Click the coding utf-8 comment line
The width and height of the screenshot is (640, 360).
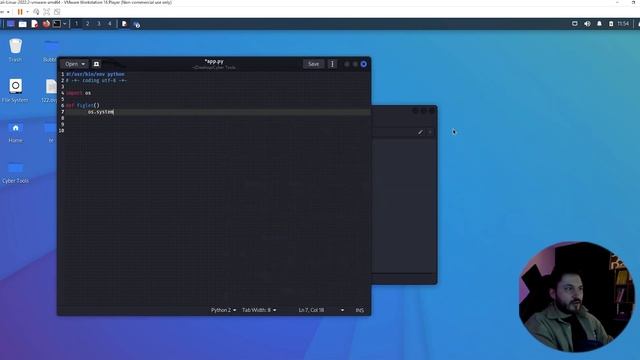(97, 80)
